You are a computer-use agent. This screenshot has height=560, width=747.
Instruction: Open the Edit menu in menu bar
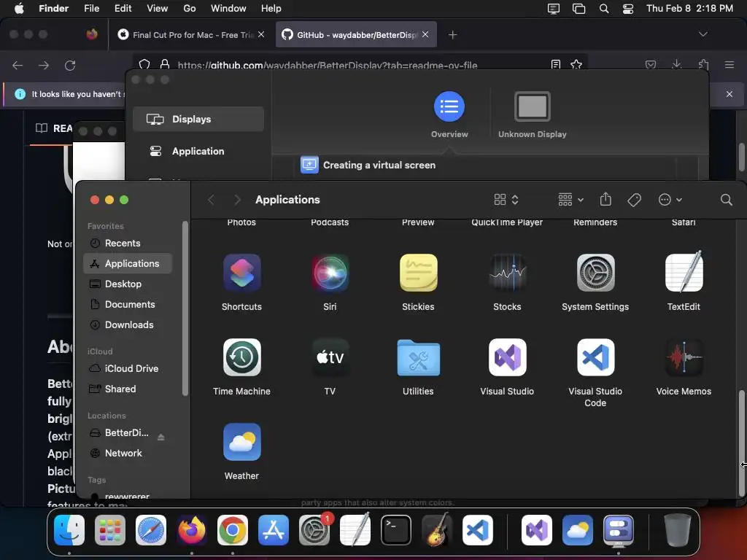tap(123, 8)
